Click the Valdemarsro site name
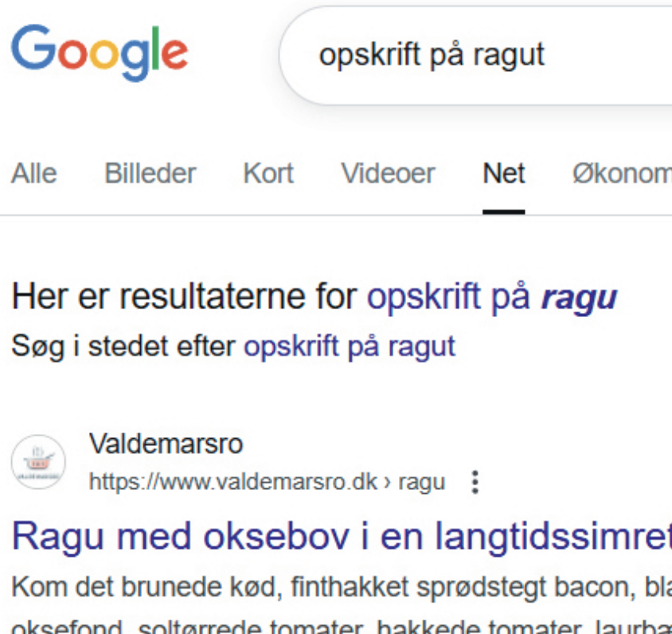 pyautogui.click(x=166, y=444)
